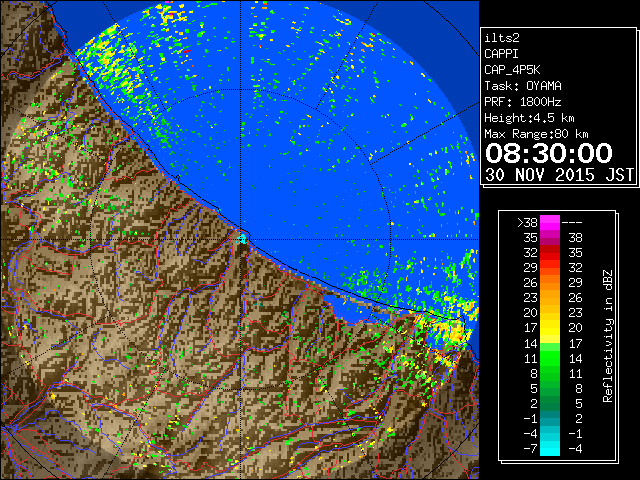Screen dimensions: 640x480
Task: Click the "08:30:00" timestamp
Action: pyautogui.click(x=549, y=153)
